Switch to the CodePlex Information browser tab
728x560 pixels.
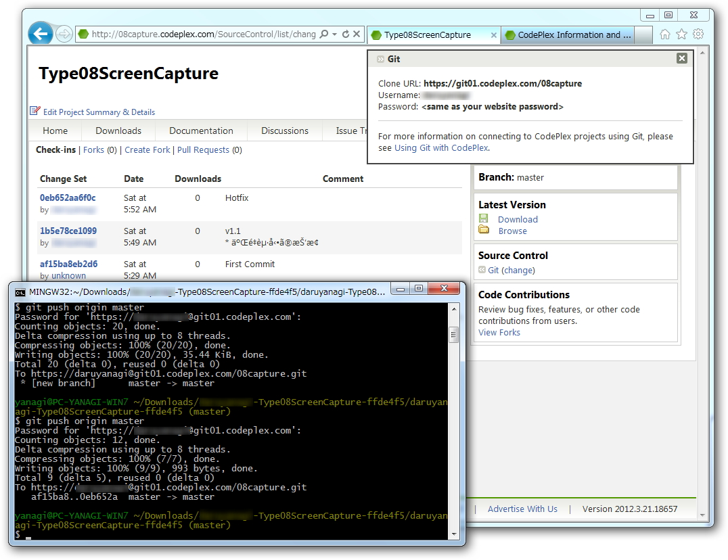click(572, 34)
